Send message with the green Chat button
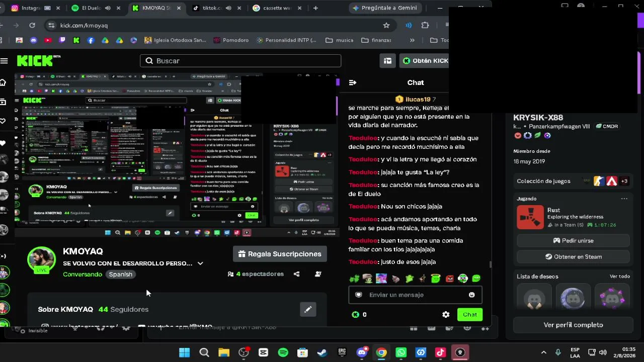This screenshot has width=644, height=362. tap(470, 315)
